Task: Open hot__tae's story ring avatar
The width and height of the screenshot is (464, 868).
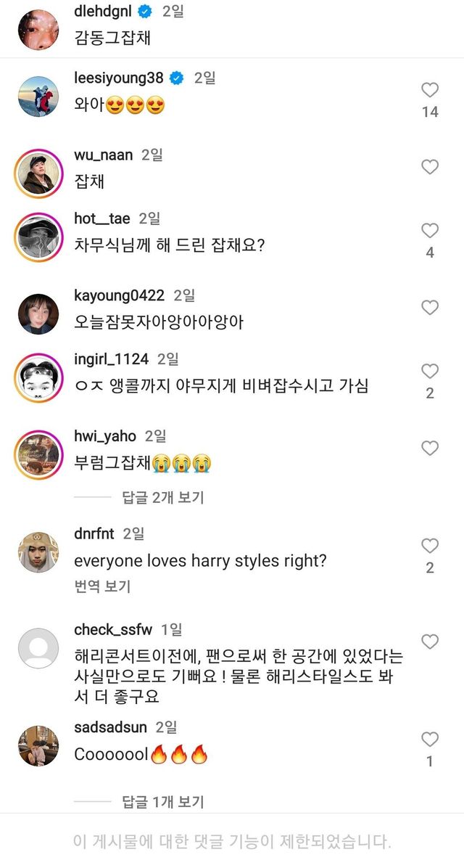Action: (38, 237)
